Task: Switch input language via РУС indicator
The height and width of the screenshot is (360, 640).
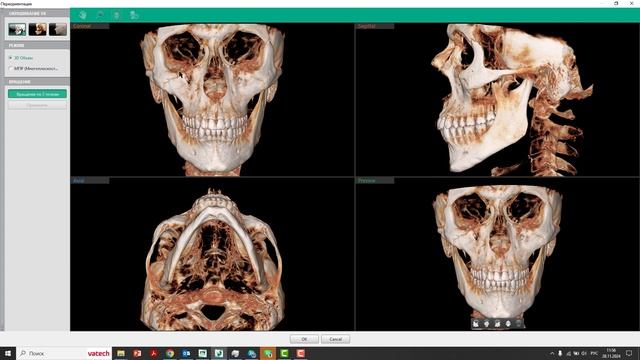Action: coord(594,353)
